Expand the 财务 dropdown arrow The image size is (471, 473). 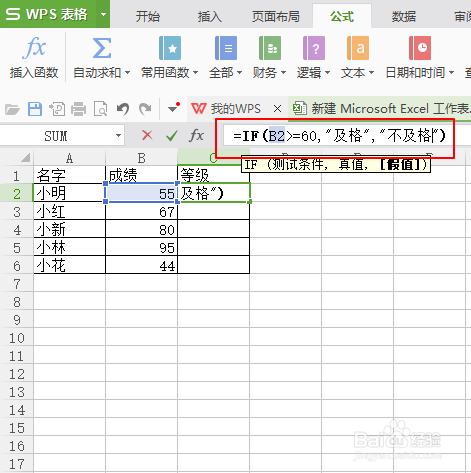283,72
